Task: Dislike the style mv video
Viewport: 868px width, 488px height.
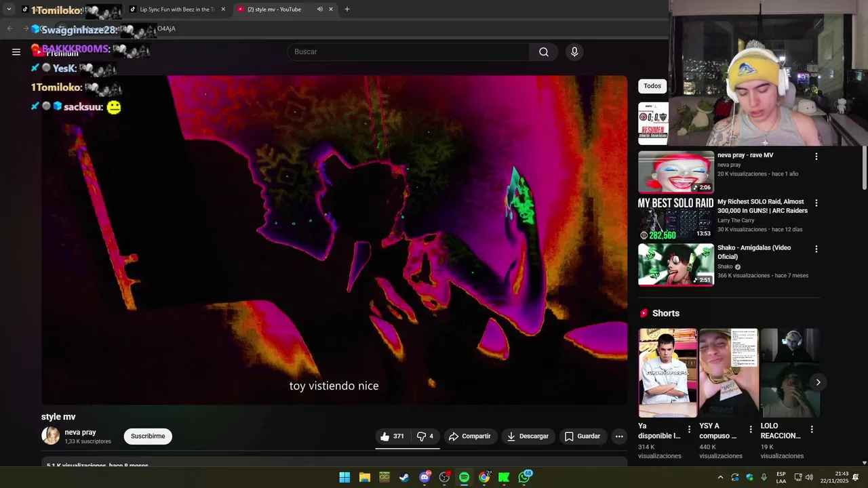Action: pos(425,436)
